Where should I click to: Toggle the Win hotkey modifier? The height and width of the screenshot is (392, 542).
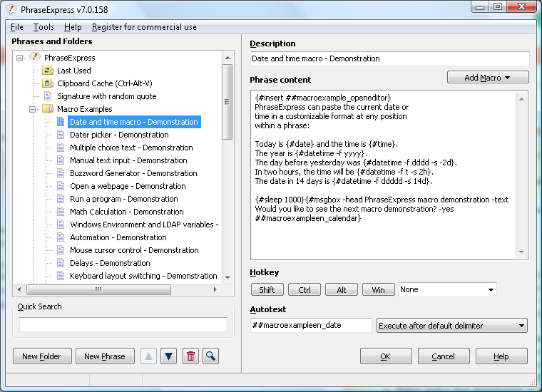click(378, 290)
